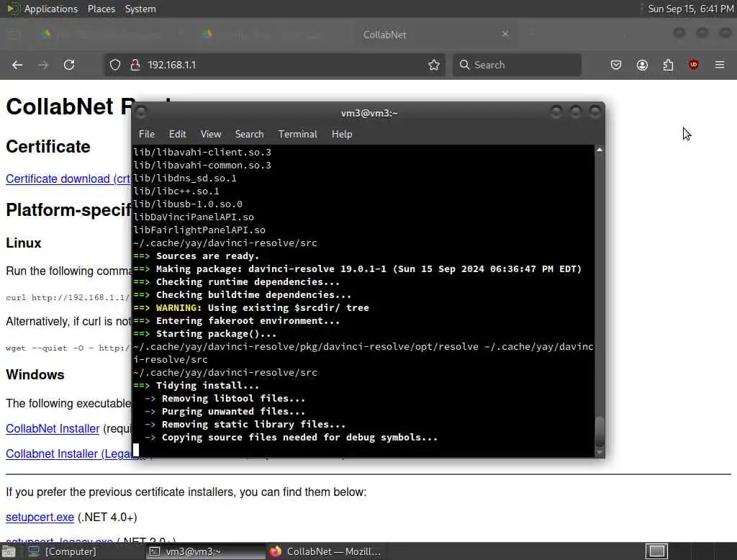The height and width of the screenshot is (560, 737).
Task: Click the workspace switcher in bottom panel
Action: click(656, 551)
